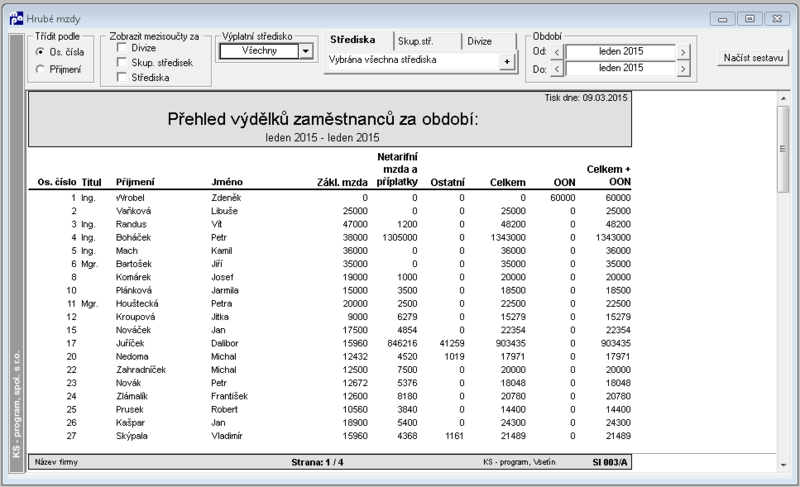Click the Načíst sestavu button

point(753,58)
